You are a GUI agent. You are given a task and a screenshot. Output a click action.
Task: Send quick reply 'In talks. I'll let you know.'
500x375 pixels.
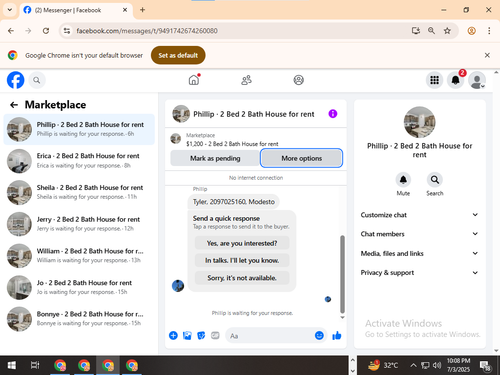pyautogui.click(x=242, y=261)
